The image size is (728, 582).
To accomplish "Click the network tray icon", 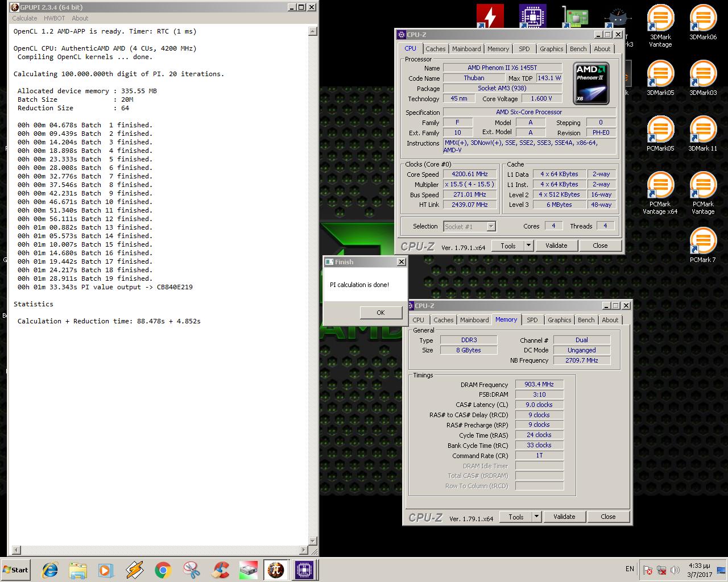I will tap(661, 570).
